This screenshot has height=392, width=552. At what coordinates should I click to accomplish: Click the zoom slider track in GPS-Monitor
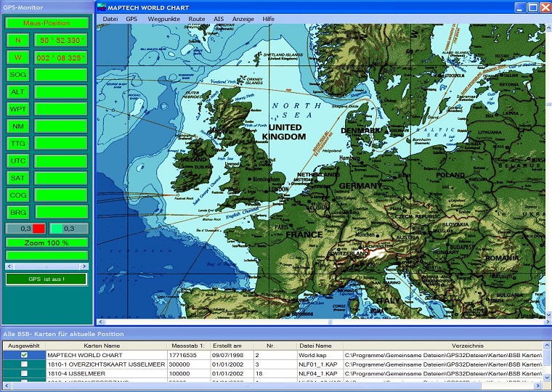[x=46, y=266]
